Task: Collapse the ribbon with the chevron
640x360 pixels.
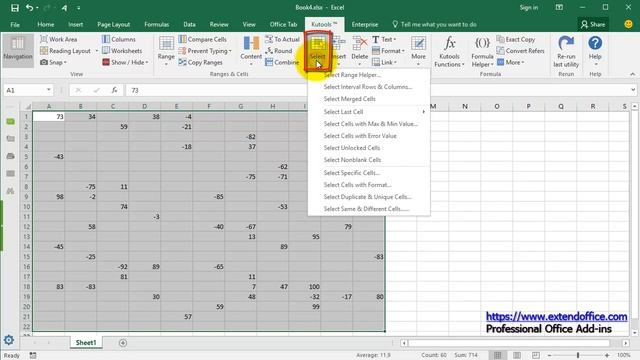Action: (x=633, y=74)
